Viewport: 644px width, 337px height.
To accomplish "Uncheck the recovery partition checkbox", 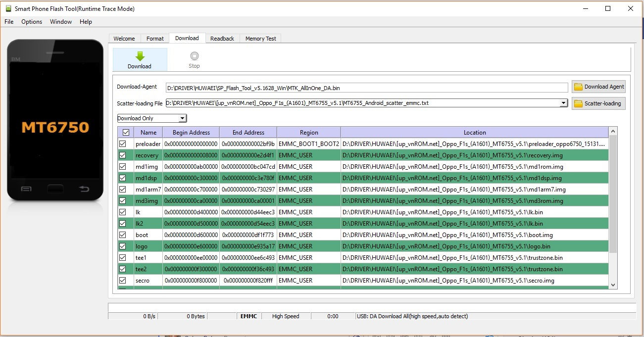I will (123, 155).
